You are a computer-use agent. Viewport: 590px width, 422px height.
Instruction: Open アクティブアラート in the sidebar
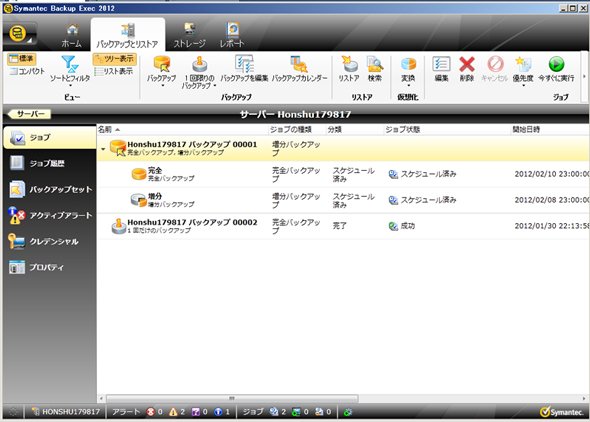pos(49,216)
